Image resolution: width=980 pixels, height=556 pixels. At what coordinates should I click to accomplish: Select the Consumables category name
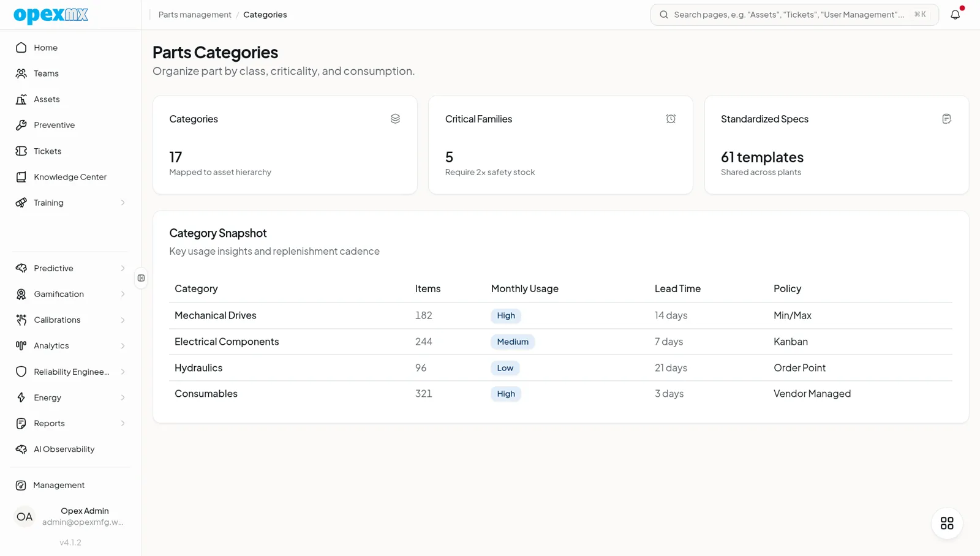click(x=206, y=394)
